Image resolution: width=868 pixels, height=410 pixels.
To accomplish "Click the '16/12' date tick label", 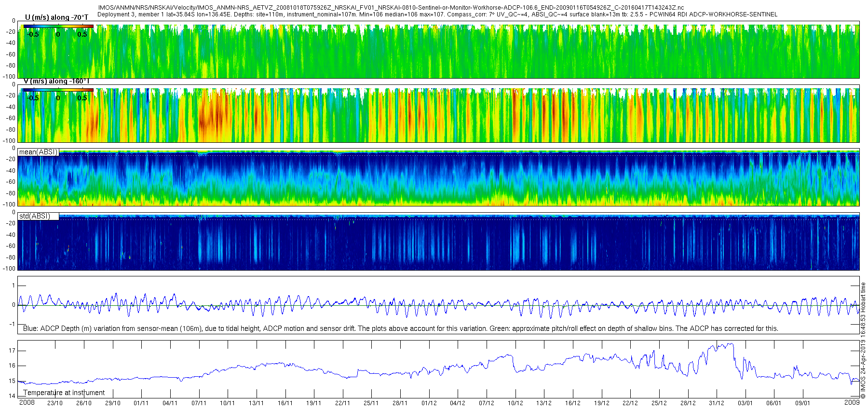I will pyautogui.click(x=573, y=403).
